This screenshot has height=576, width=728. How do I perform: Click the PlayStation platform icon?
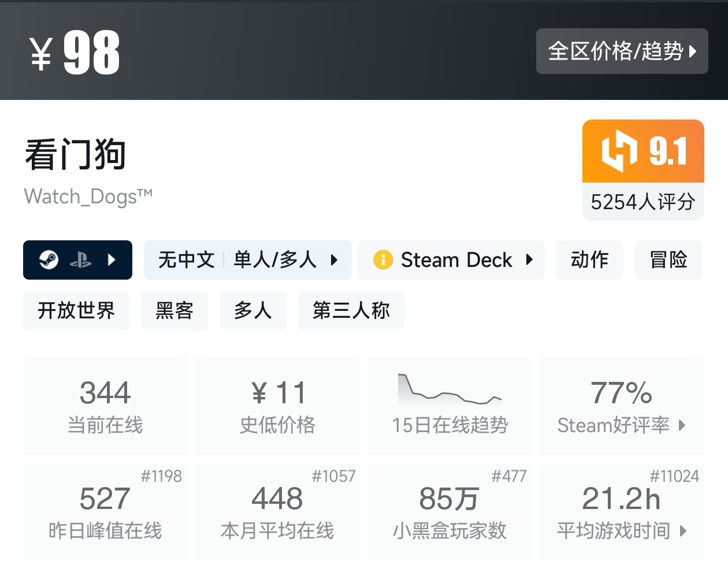(x=80, y=260)
